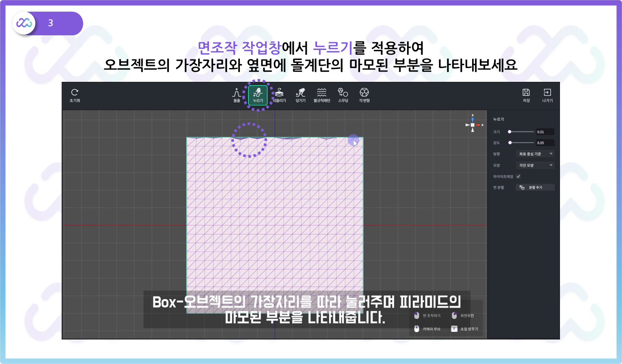
Task: Open the 방향 dropdown 좌표 중심 기준
Action: point(535,154)
